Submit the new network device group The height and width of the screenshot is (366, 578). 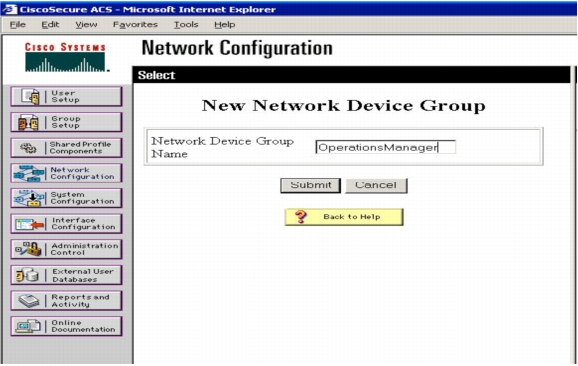(x=310, y=185)
